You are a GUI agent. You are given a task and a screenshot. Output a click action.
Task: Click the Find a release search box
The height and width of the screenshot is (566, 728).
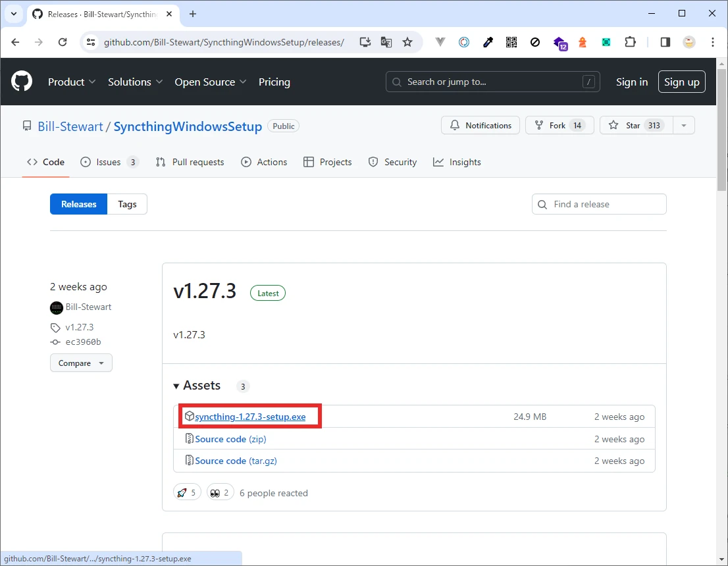599,204
